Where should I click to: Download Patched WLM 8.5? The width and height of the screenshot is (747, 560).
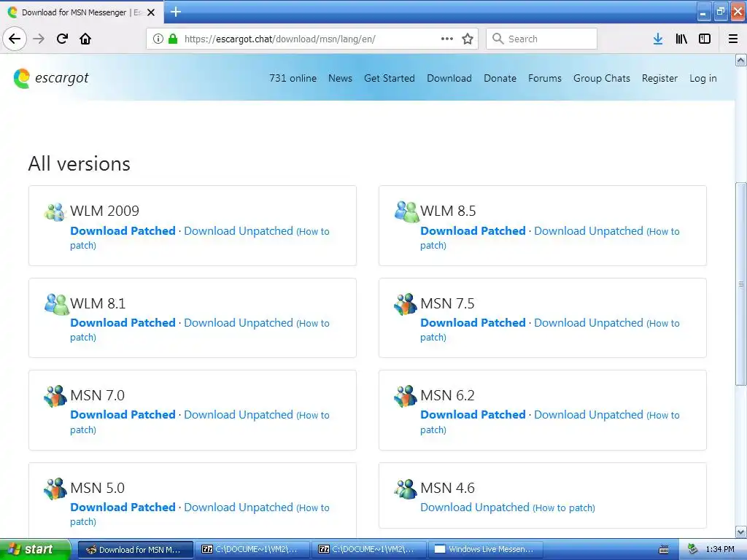473,231
